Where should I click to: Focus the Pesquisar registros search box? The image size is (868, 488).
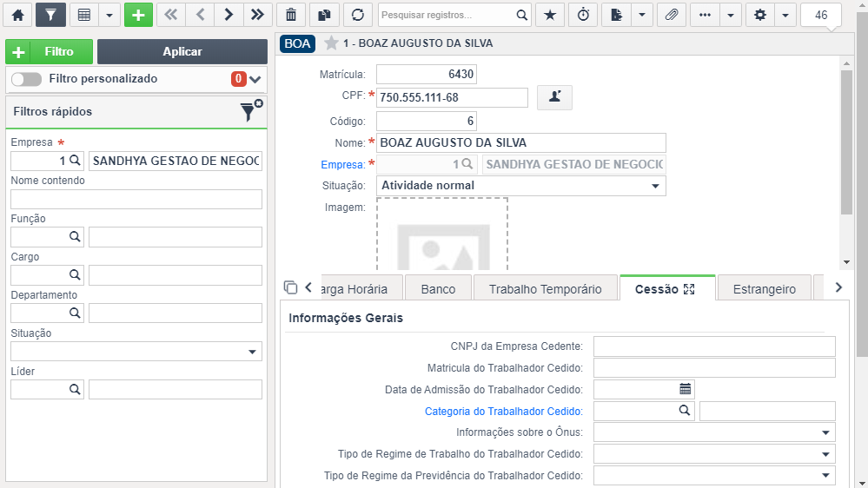447,15
